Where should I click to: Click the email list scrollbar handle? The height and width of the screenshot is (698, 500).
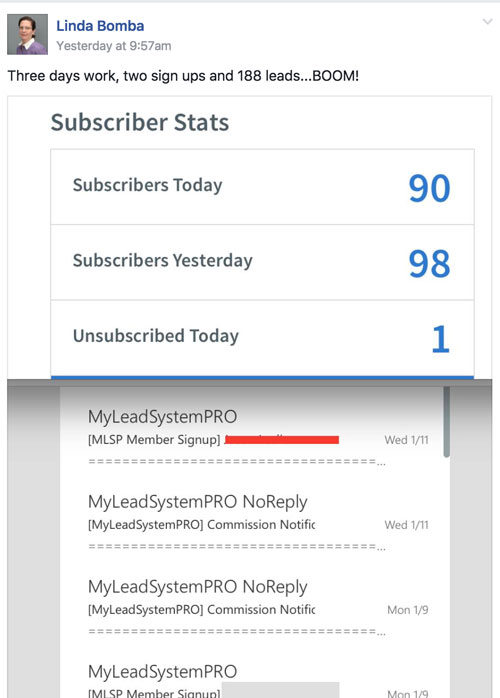click(447, 422)
